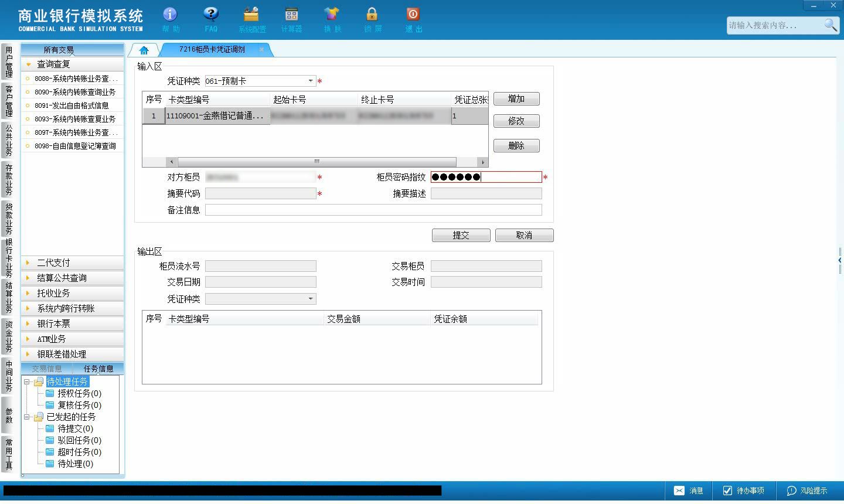The height and width of the screenshot is (504, 844).
Task: Expand the 托收业务 section
Action: 73,293
